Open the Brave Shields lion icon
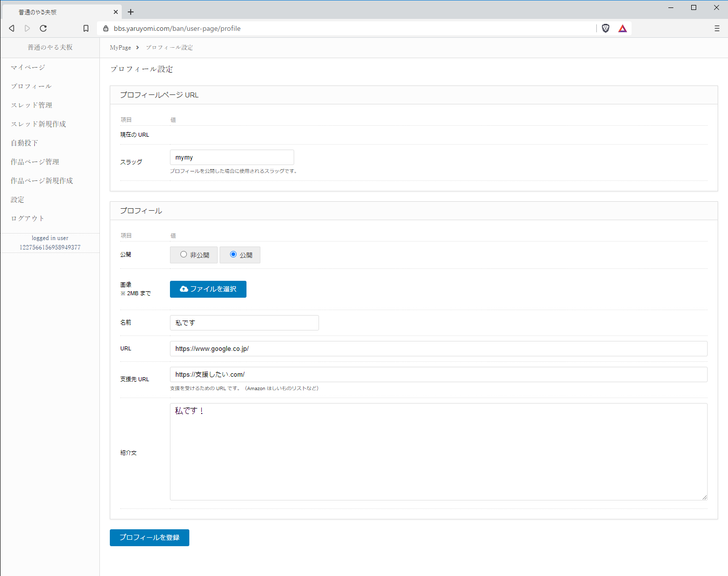Screen dimensions: 728x576 pyautogui.click(x=605, y=28)
